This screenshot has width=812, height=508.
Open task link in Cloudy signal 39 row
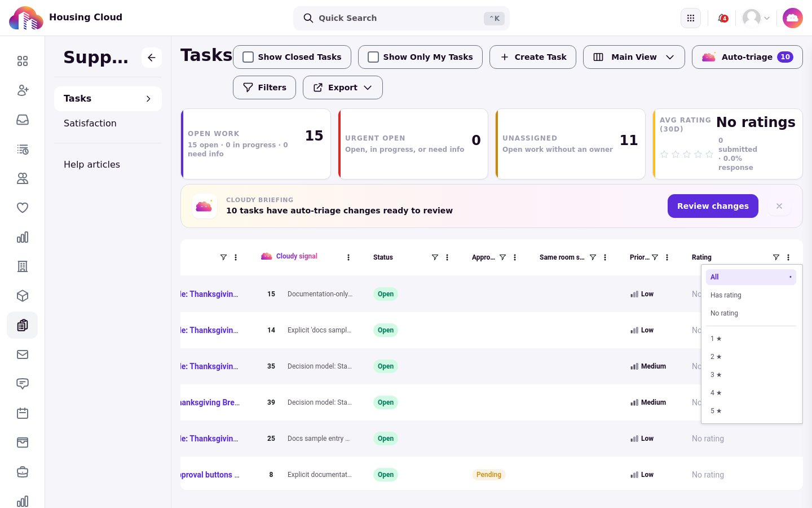pos(210,402)
